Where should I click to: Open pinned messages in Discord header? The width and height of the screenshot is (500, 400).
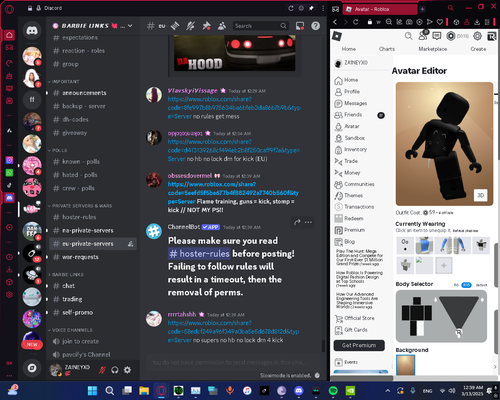(206, 26)
